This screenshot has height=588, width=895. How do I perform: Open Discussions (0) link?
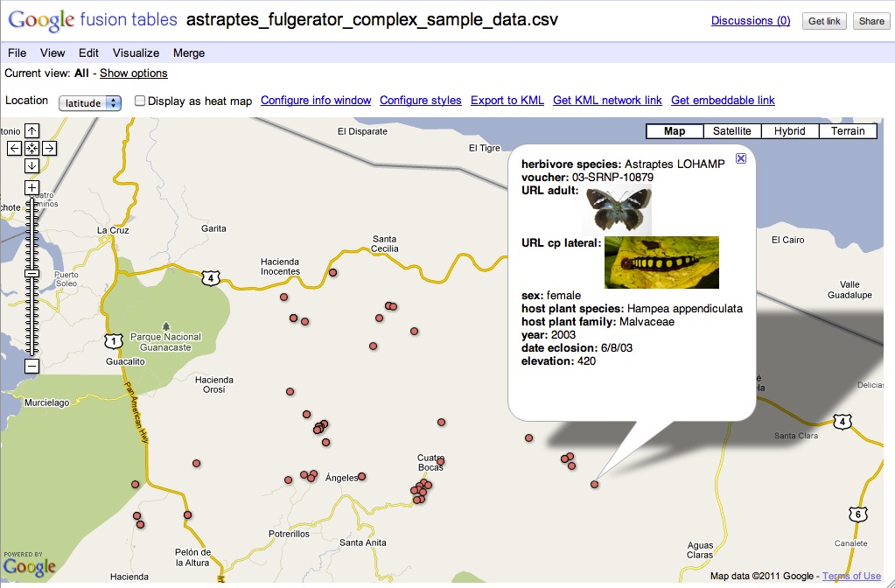[x=751, y=20]
